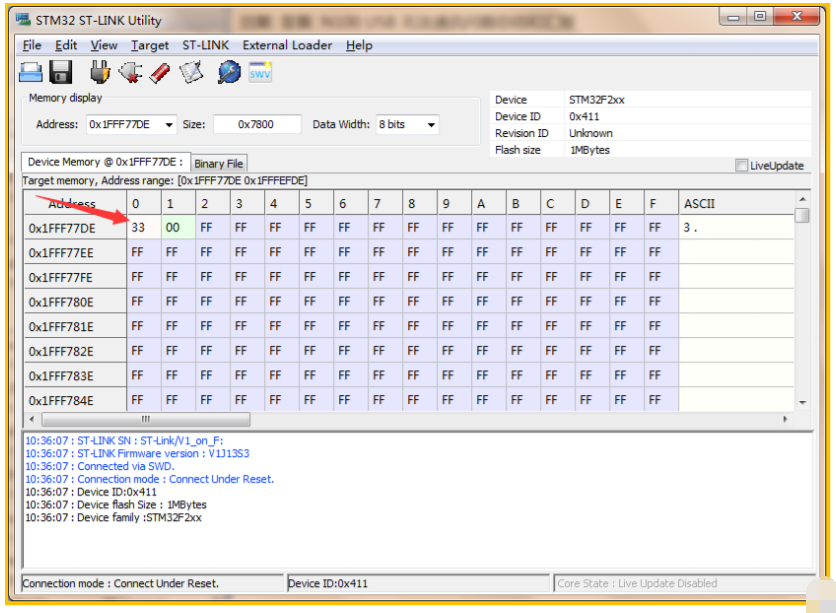Click the column header A

[488, 204]
